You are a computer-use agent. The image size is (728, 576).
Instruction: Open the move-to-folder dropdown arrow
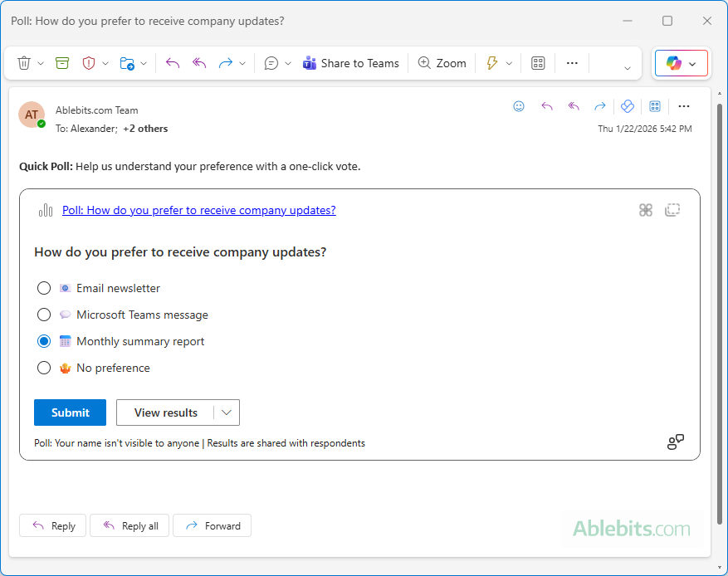[144, 62]
